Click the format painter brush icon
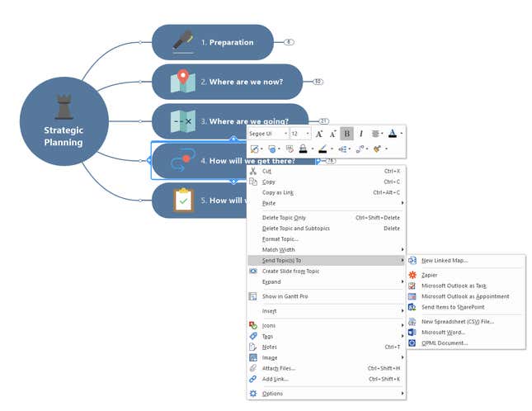This screenshot has width=532, height=411. pyautogui.click(x=377, y=149)
